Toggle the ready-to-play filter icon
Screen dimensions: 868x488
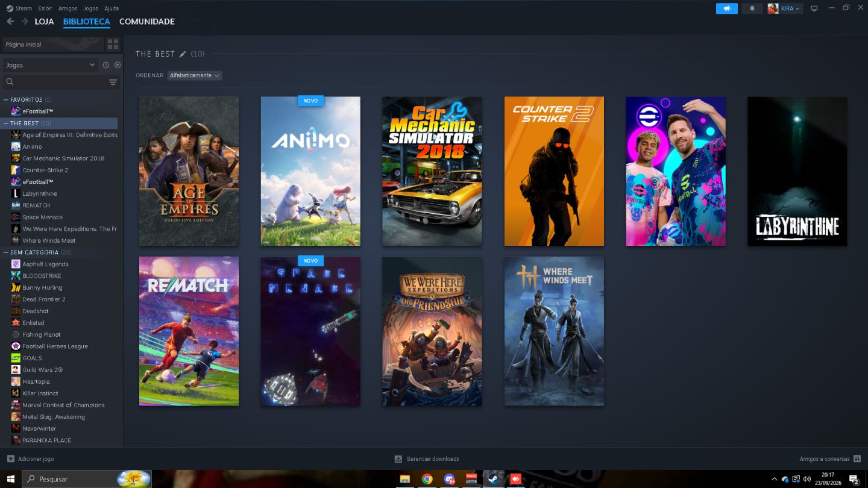(118, 65)
